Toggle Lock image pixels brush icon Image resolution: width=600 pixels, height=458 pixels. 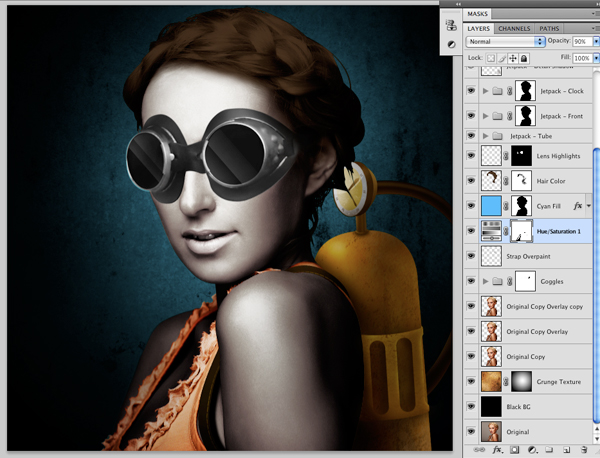[x=502, y=58]
